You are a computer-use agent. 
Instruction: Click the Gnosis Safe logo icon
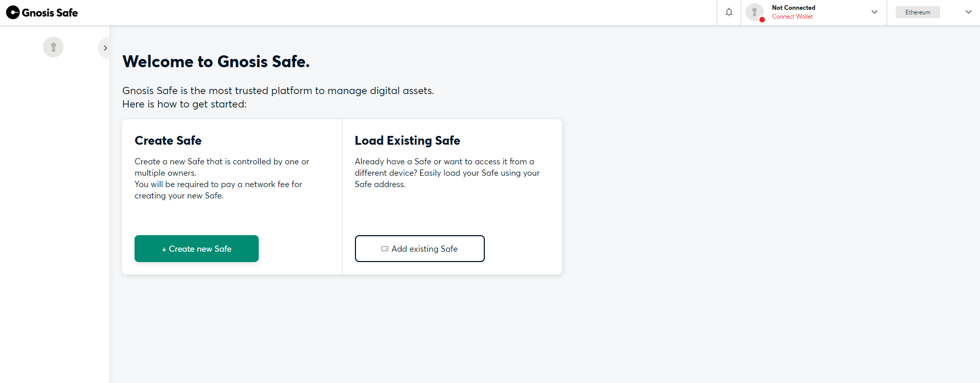(13, 12)
